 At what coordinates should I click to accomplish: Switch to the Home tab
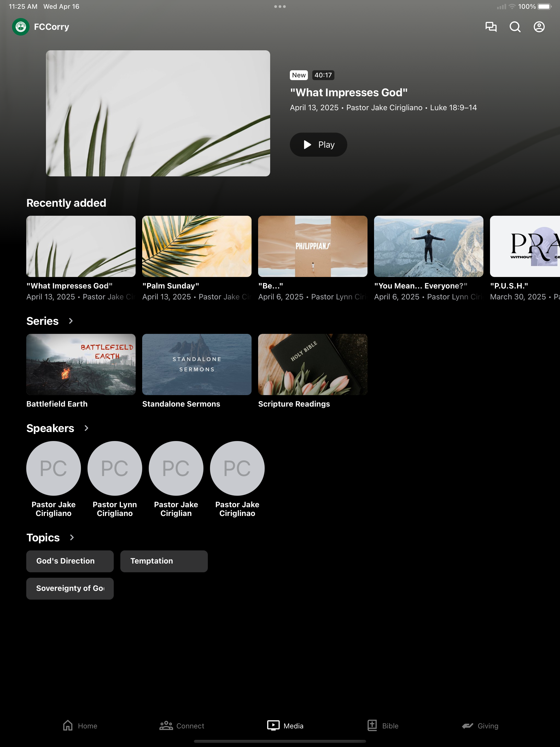tap(80, 726)
